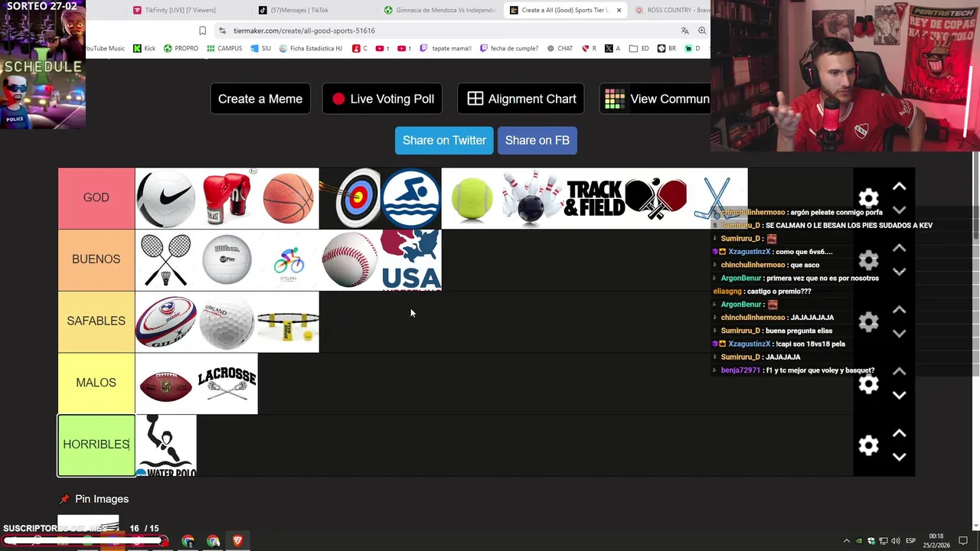Select the Track & Field image
The image size is (980, 551).
point(594,198)
